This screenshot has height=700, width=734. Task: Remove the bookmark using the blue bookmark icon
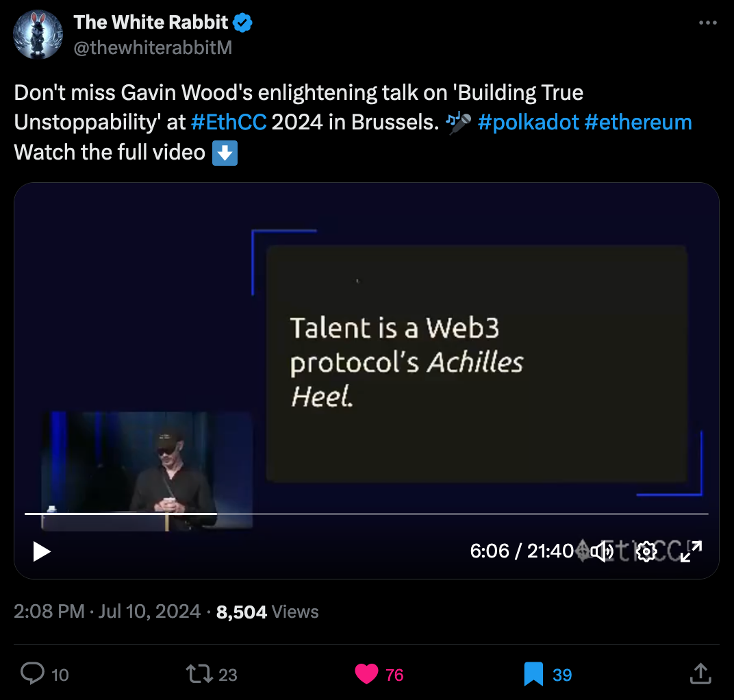point(533,674)
